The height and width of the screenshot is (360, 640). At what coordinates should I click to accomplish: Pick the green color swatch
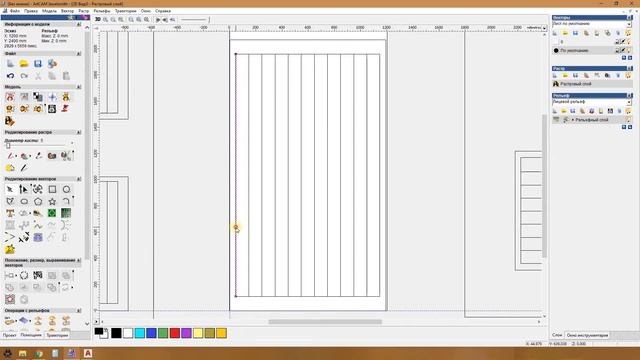coord(163,333)
